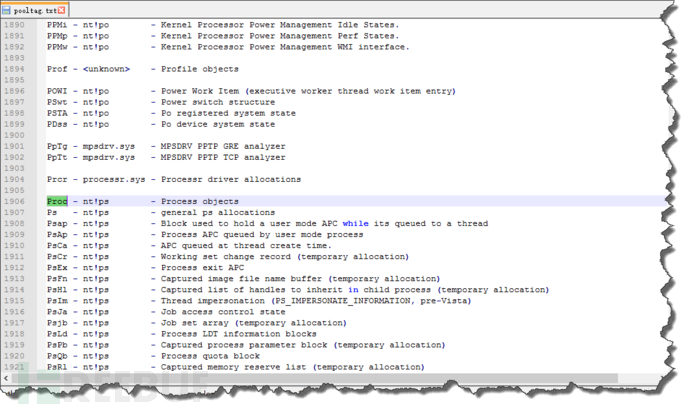The width and height of the screenshot is (690, 411).
Task: Click 'MPSDRV PPTP TCP analyzer' text
Action: click(223, 157)
